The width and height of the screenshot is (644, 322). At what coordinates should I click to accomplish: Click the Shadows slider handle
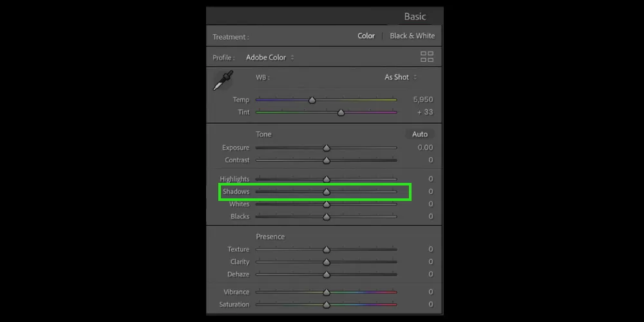click(327, 192)
